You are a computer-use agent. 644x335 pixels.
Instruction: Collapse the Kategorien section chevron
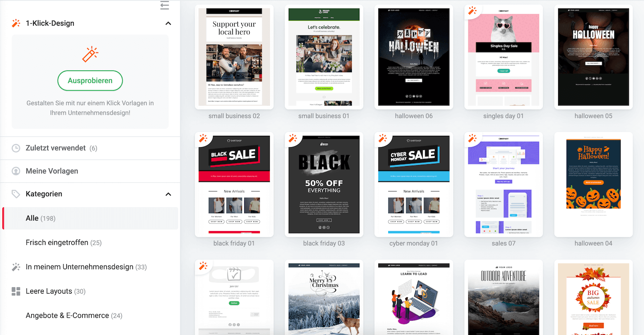coord(168,194)
